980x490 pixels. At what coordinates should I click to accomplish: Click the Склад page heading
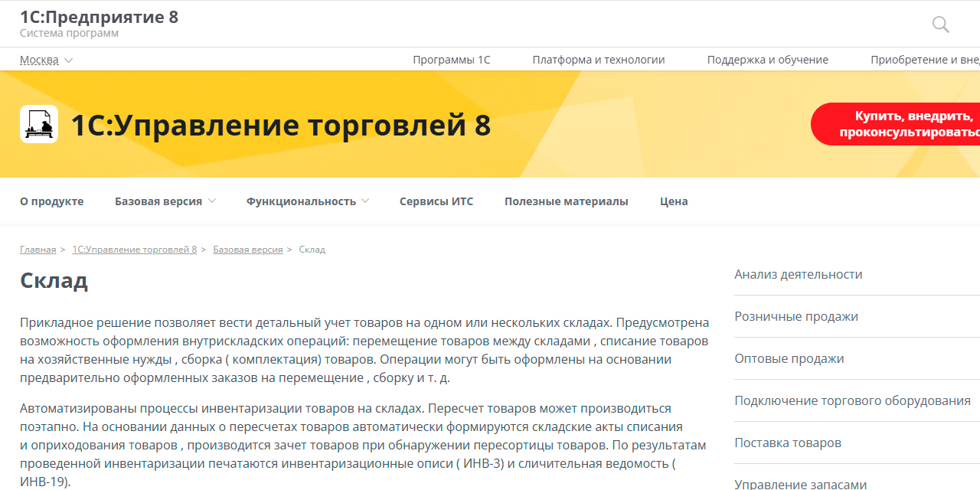click(x=54, y=280)
